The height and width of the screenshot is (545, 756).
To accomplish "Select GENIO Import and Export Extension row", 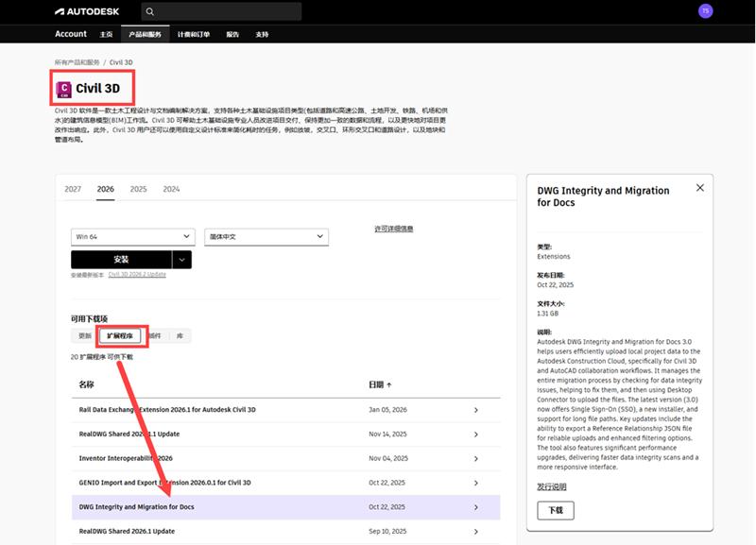I will [286, 483].
